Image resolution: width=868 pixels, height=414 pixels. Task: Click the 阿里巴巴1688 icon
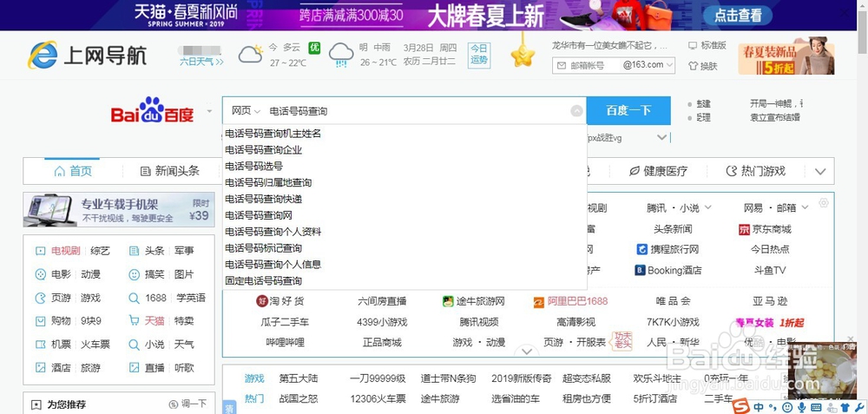pyautogui.click(x=539, y=302)
